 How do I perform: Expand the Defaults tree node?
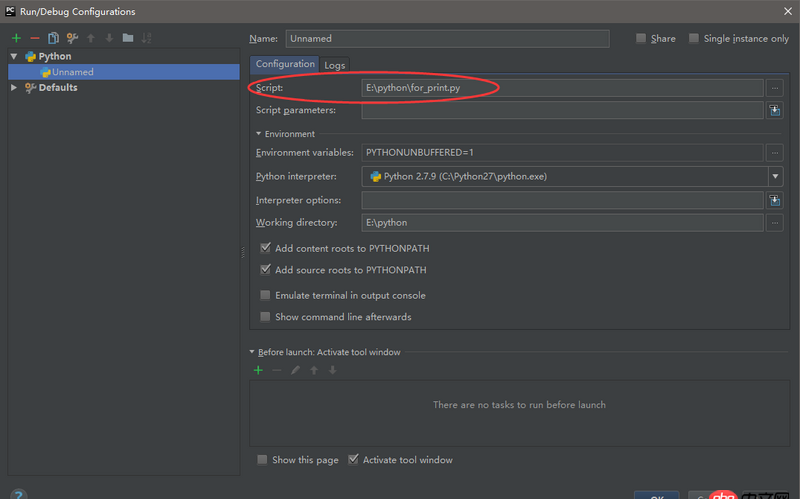[x=14, y=88]
